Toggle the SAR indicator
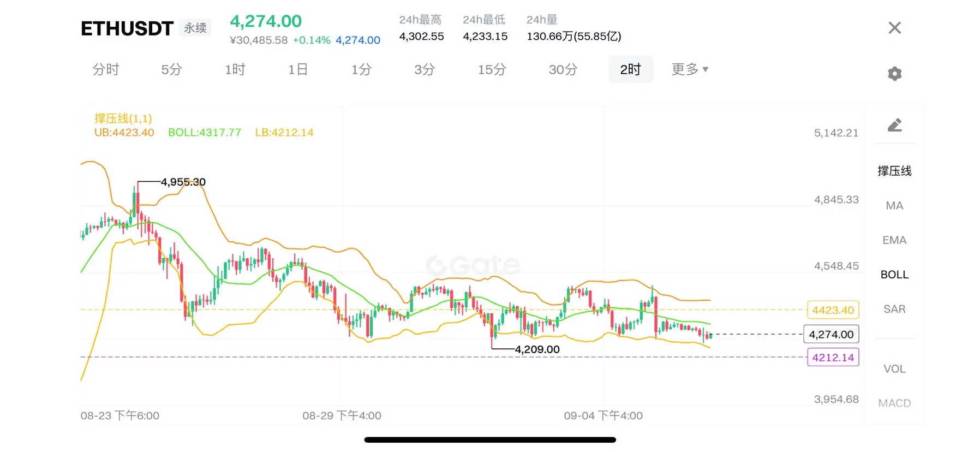The image size is (980, 452). coord(894,309)
